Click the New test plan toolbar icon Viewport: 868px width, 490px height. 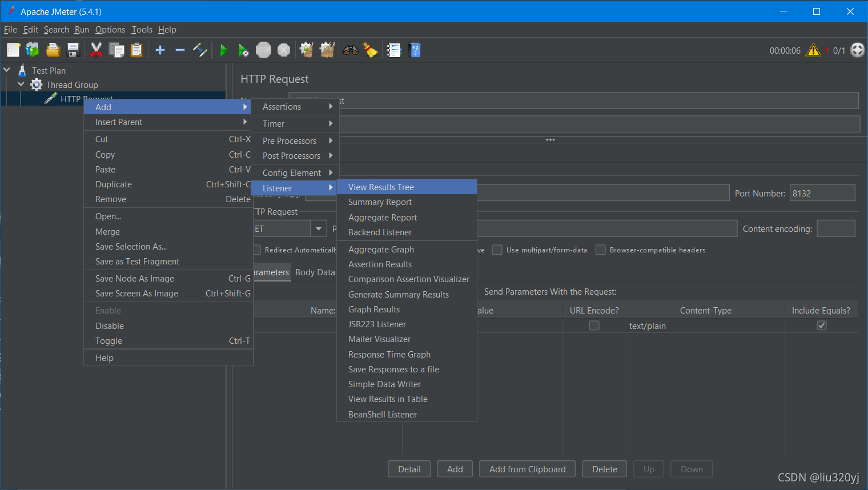[x=13, y=50]
